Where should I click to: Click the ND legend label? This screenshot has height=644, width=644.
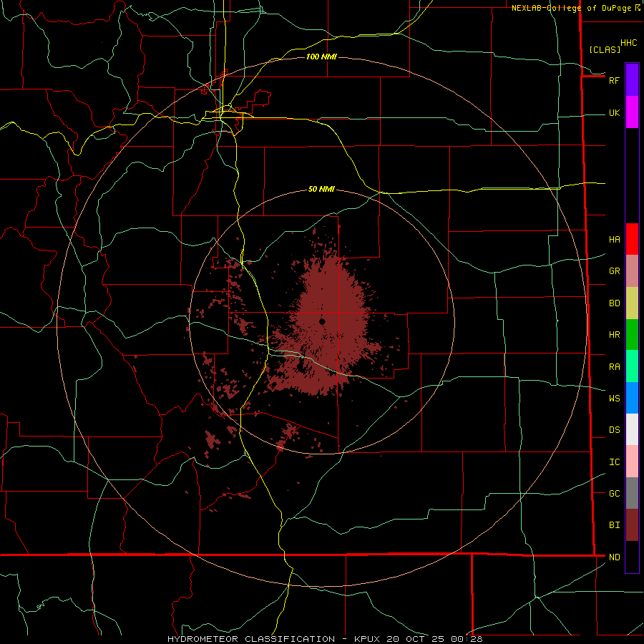614,557
